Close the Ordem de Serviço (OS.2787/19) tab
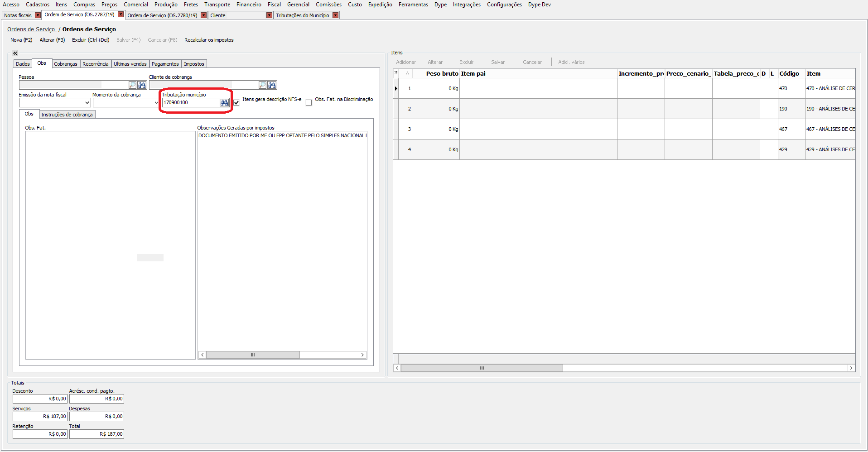This screenshot has width=868, height=452. (x=121, y=14)
